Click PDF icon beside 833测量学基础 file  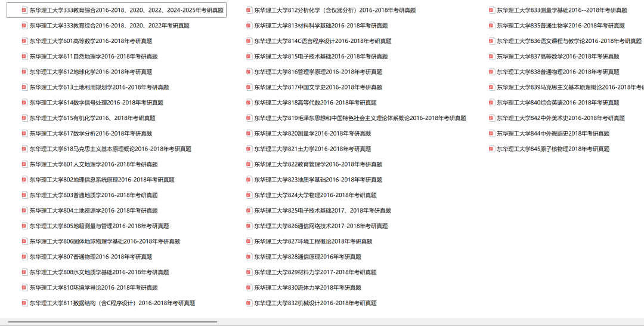[491, 10]
